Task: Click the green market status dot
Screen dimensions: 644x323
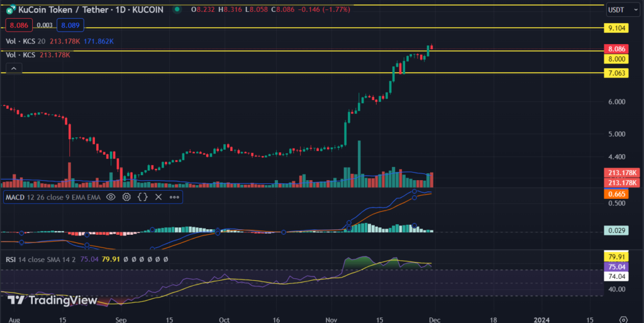Action: click(x=177, y=9)
